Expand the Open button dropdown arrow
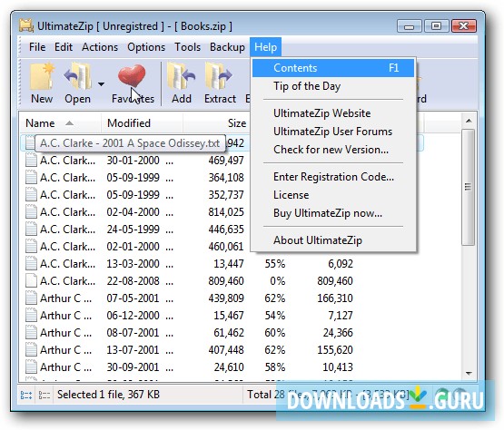The height and width of the screenshot is (430, 504). pos(101,84)
